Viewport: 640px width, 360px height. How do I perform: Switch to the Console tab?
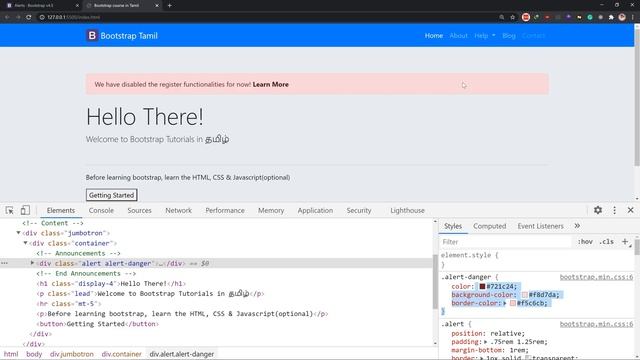pos(101,210)
